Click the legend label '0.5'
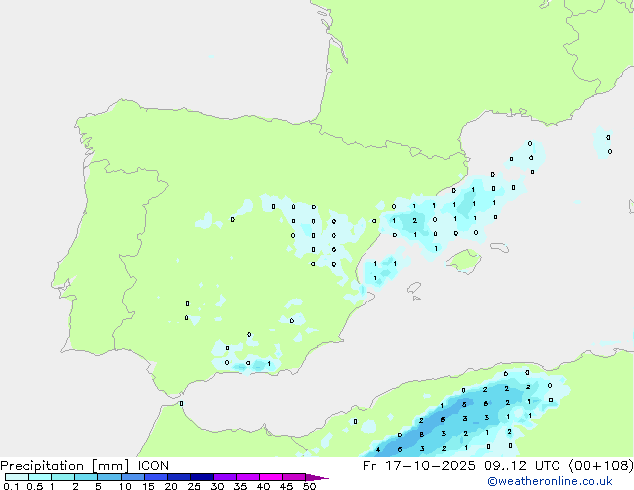Image resolution: width=634 pixels, height=490 pixels. pyautogui.click(x=35, y=486)
